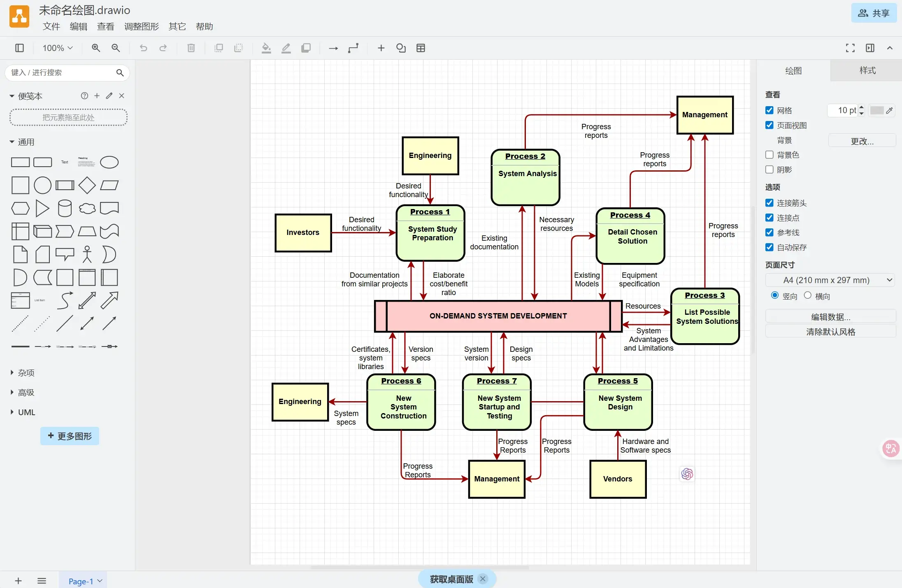The height and width of the screenshot is (588, 902).
Task: Click the 编辑数据... button
Action: 830,316
